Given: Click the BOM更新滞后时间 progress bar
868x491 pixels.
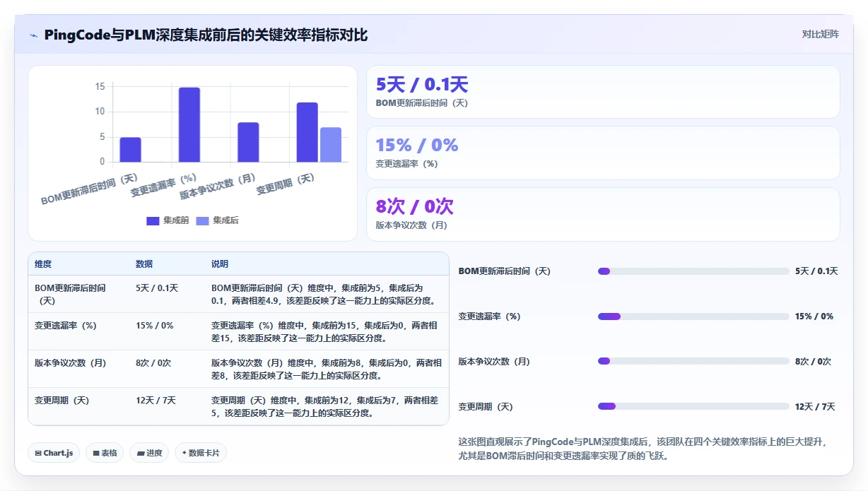Looking at the screenshot, I should coord(693,271).
